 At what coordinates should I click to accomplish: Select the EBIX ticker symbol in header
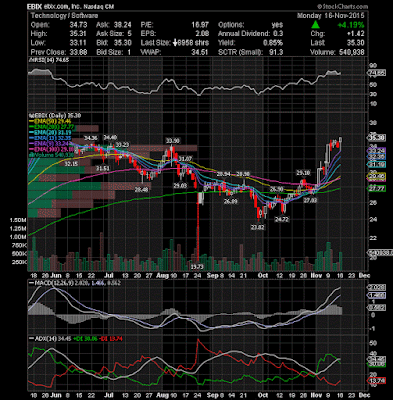tap(34, 6)
